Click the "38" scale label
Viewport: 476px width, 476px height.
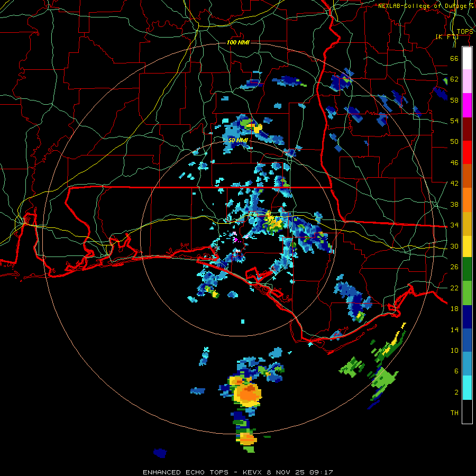click(454, 204)
